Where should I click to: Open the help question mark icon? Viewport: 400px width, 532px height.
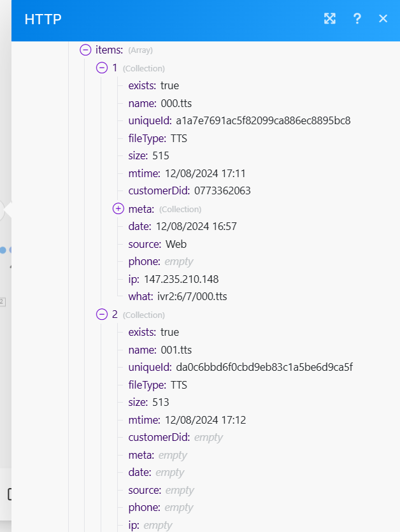coord(357,18)
